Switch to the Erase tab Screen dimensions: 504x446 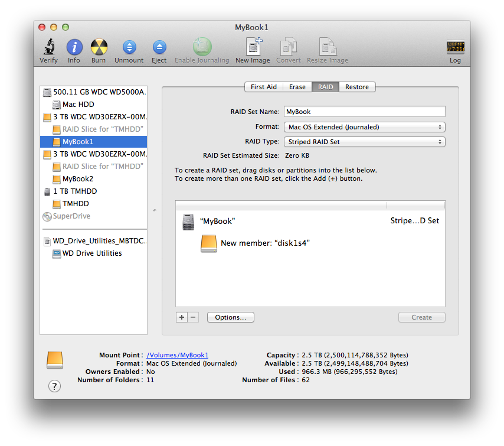point(297,87)
